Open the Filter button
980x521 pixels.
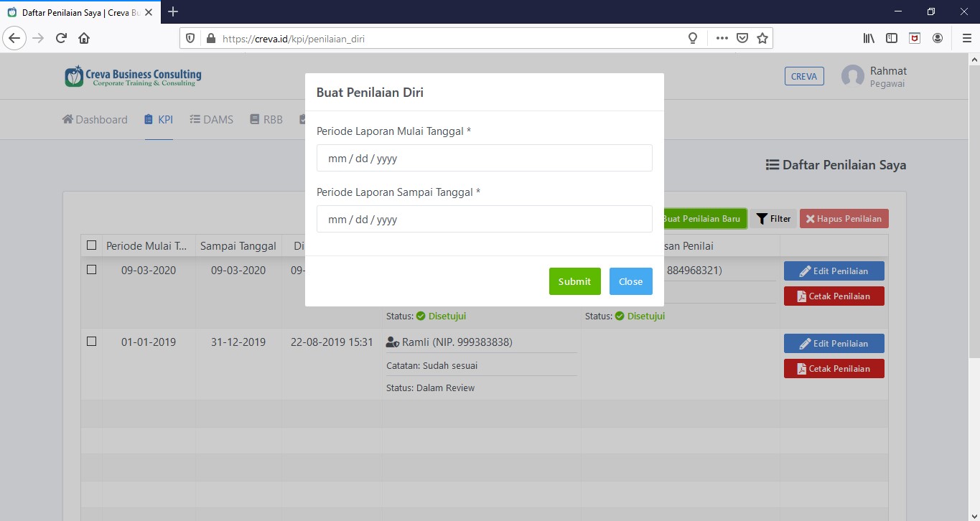[x=773, y=219]
